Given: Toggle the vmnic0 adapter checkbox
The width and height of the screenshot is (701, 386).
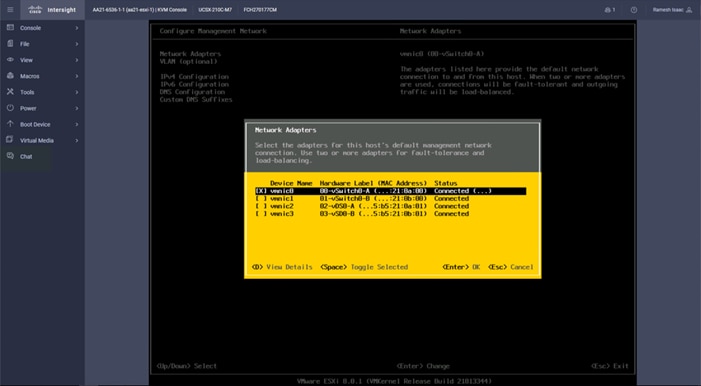Looking at the screenshot, I should 261,191.
